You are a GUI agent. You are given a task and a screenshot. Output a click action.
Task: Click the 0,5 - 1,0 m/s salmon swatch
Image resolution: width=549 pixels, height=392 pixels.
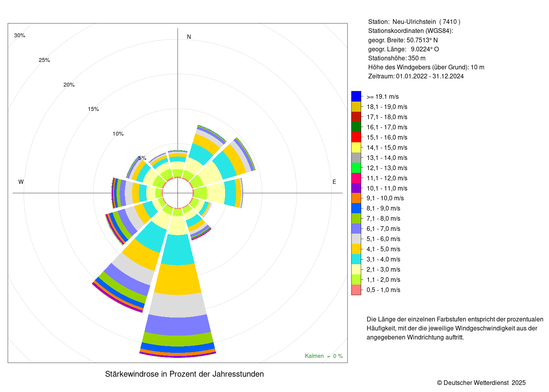[356, 290]
